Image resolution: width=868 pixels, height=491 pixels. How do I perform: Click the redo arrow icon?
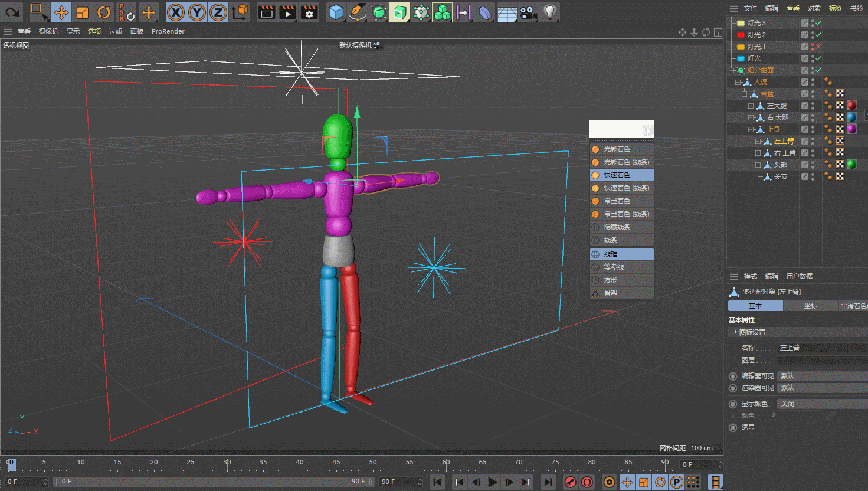(x=12, y=12)
